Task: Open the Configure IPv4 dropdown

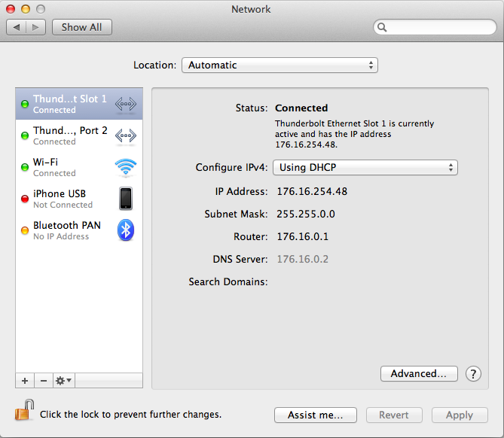Action: [365, 167]
